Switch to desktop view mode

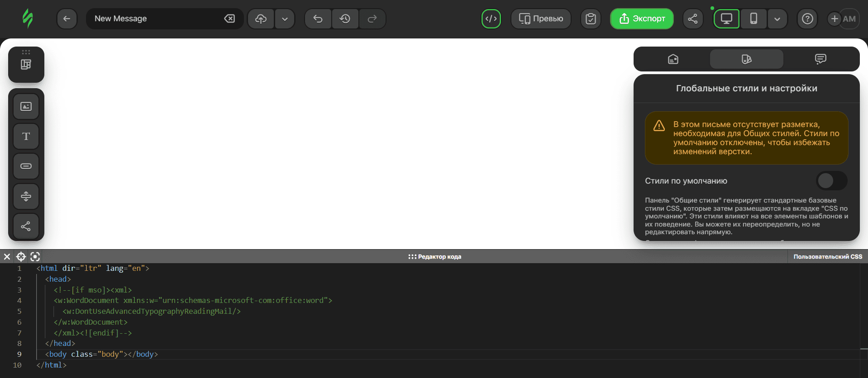point(726,19)
